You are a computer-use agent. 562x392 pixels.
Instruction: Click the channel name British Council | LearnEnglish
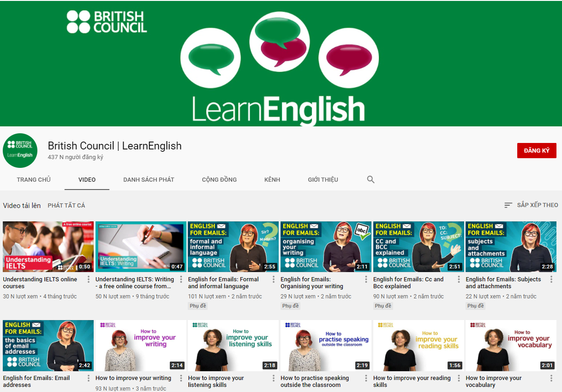click(x=115, y=146)
